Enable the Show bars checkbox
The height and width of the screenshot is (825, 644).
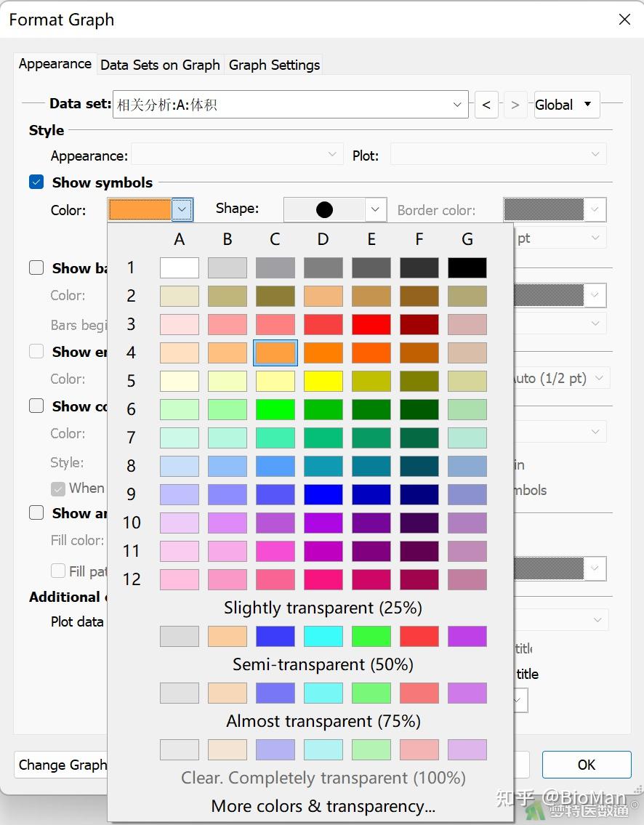click(x=36, y=268)
